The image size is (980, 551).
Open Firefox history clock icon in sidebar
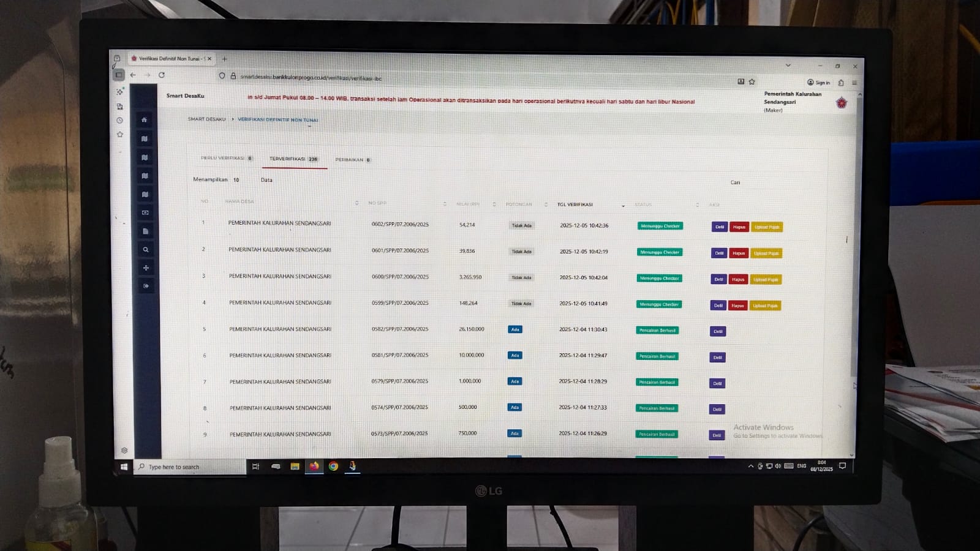tap(120, 121)
